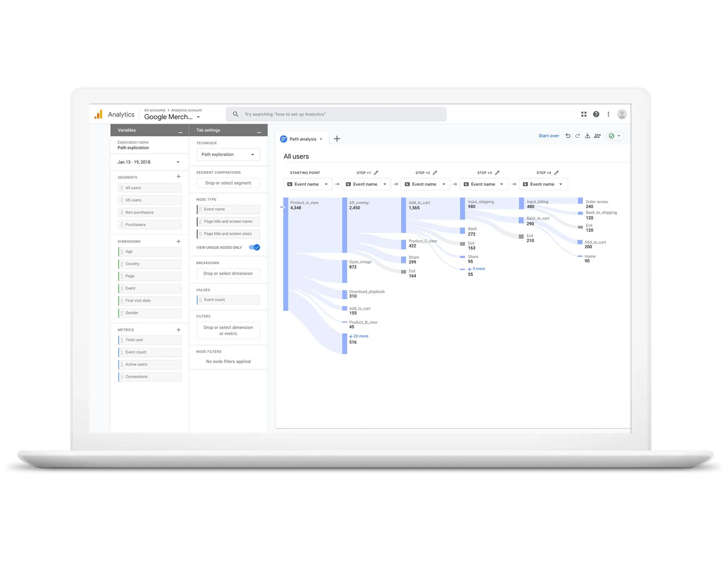
Task: Disable the View Unique Nodes Only toggle
Action: (255, 247)
